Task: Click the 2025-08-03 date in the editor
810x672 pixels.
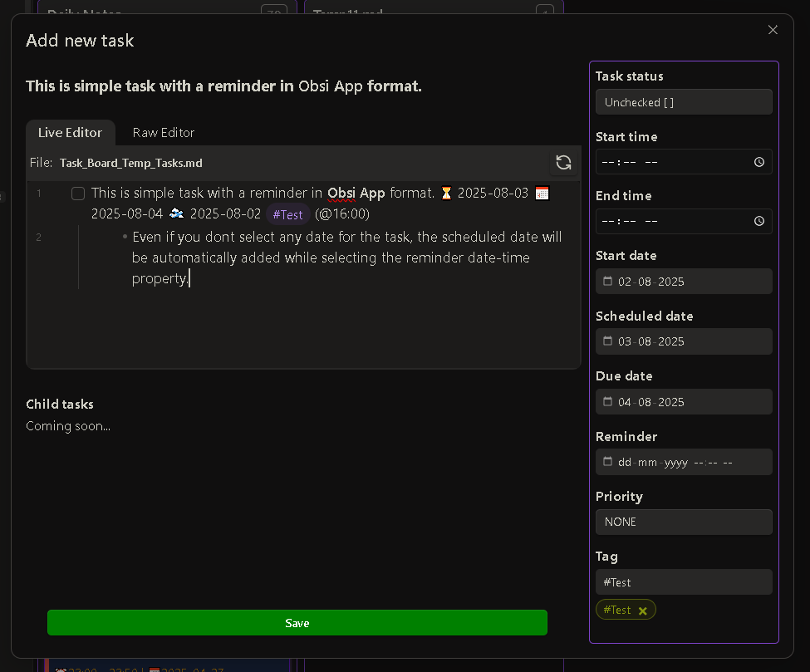Action: tap(493, 194)
